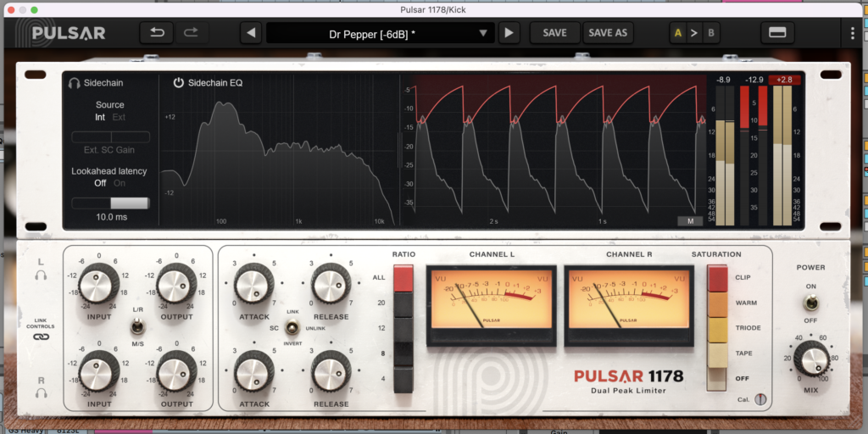
Task: Click the gain reduction waveform display
Action: [554, 149]
